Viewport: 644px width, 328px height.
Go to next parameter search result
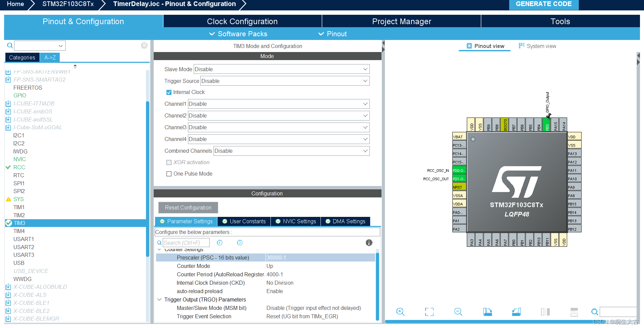click(x=240, y=243)
